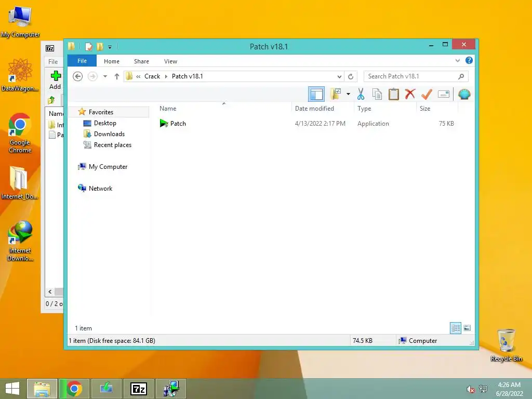Click the quick access new folder icon
The width and height of the screenshot is (532, 399).
(100, 47)
